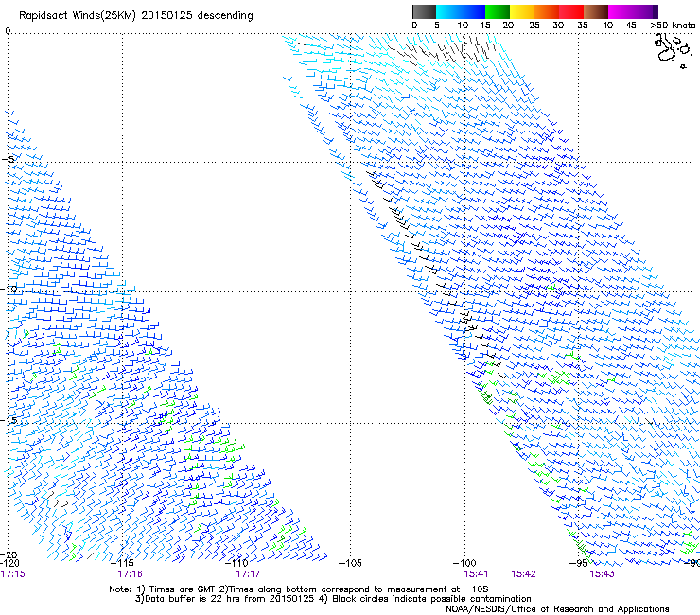Click the 17:17 swath time label

point(248,574)
